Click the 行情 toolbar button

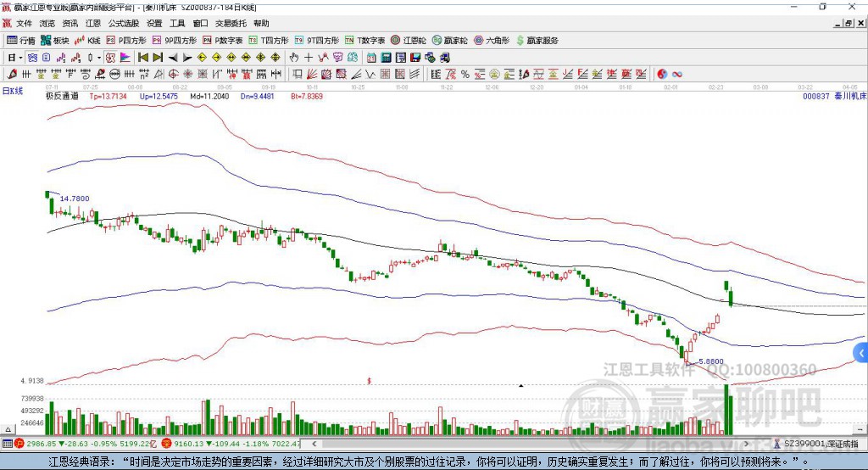click(x=21, y=41)
